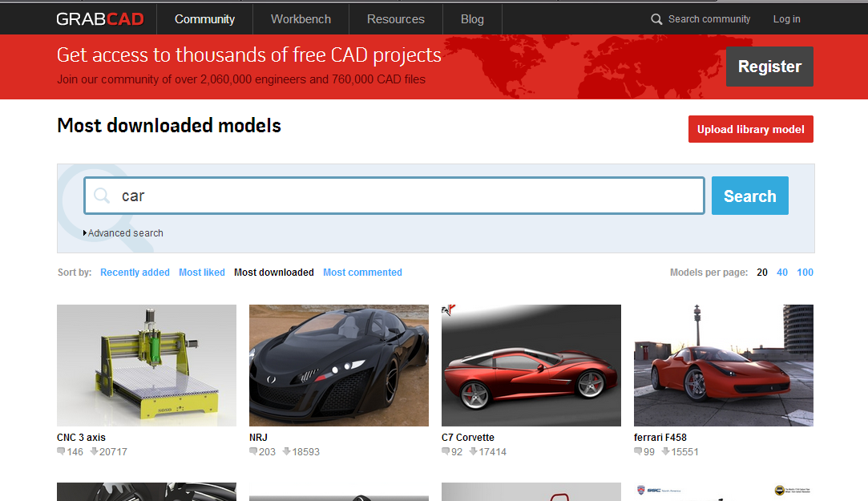
Task: Click the Register button
Action: click(769, 67)
